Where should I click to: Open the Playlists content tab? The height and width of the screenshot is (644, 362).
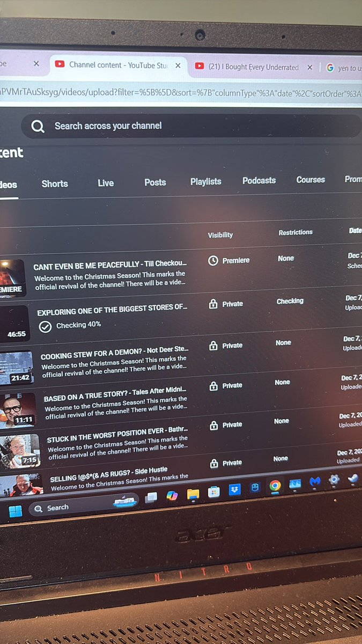(206, 181)
